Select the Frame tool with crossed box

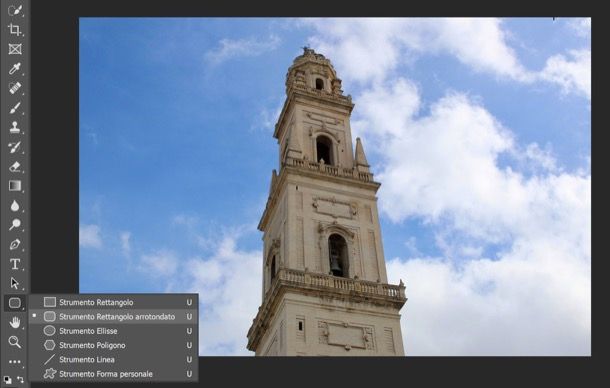15,49
